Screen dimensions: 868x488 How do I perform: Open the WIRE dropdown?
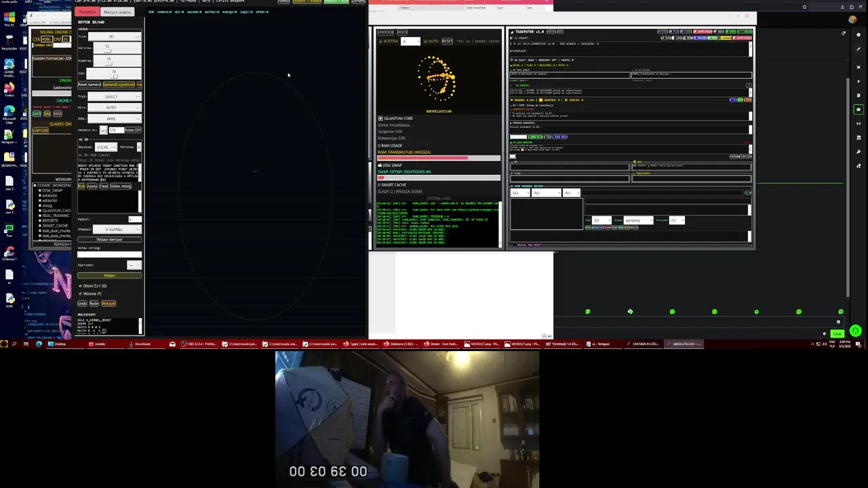point(115,119)
